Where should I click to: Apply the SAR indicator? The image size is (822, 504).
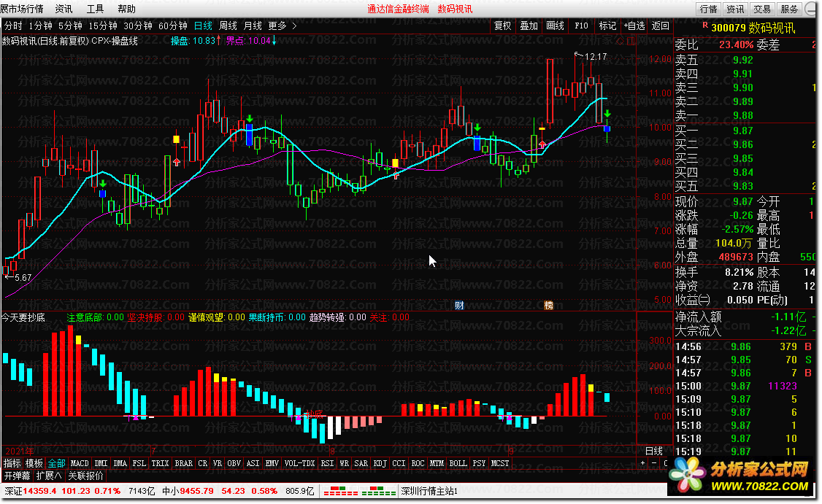point(361,463)
